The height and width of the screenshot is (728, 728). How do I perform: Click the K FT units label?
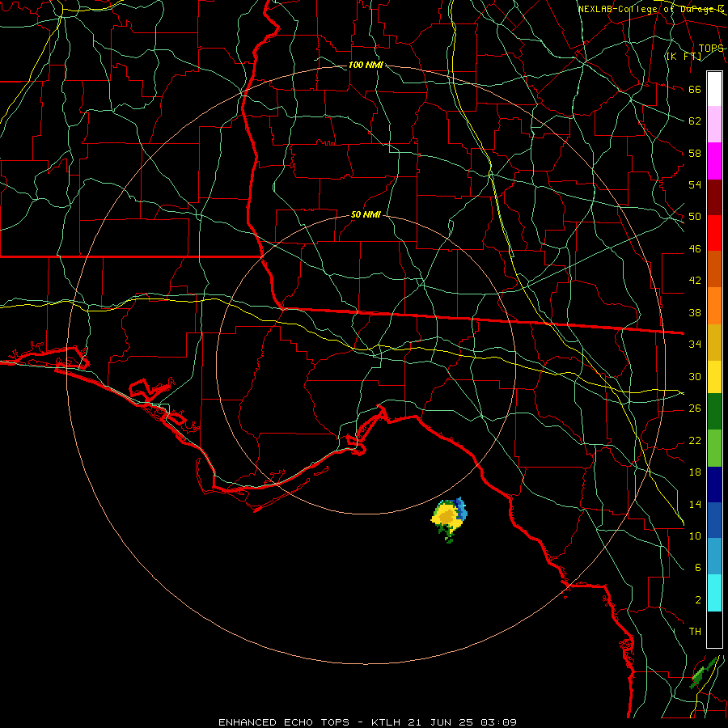[x=684, y=57]
